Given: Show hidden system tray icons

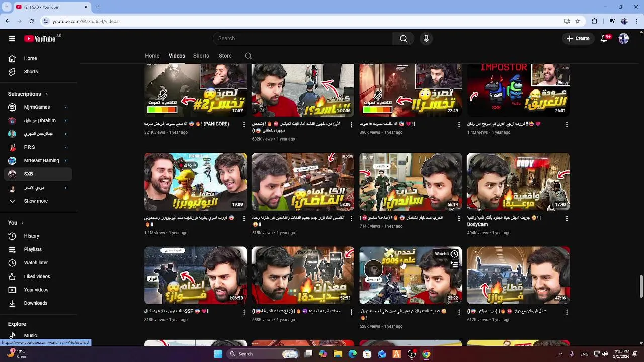Looking at the screenshot, I should coord(560,354).
